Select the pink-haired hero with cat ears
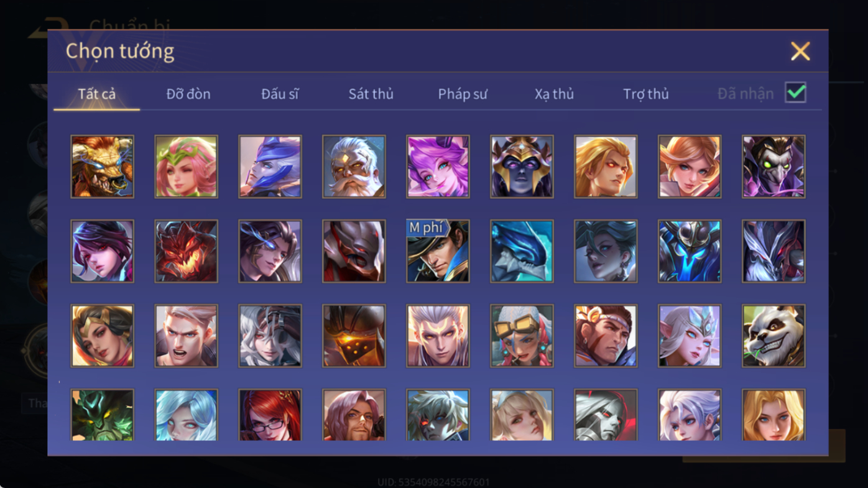 (438, 167)
